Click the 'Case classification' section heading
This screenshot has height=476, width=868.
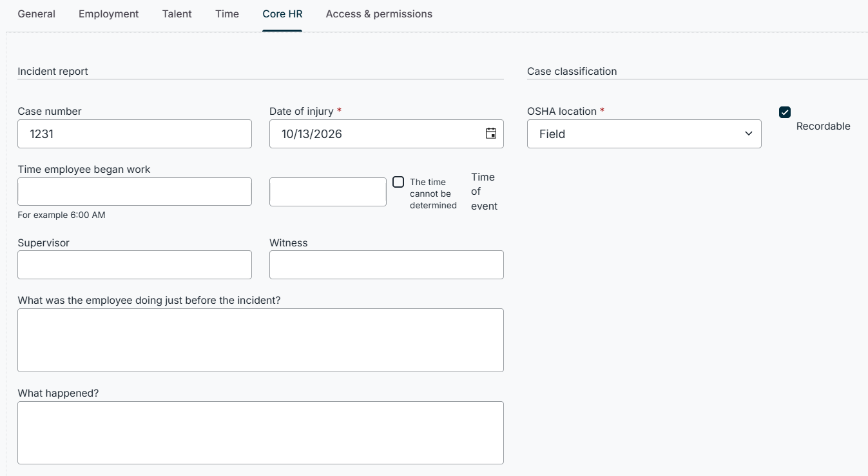point(572,71)
